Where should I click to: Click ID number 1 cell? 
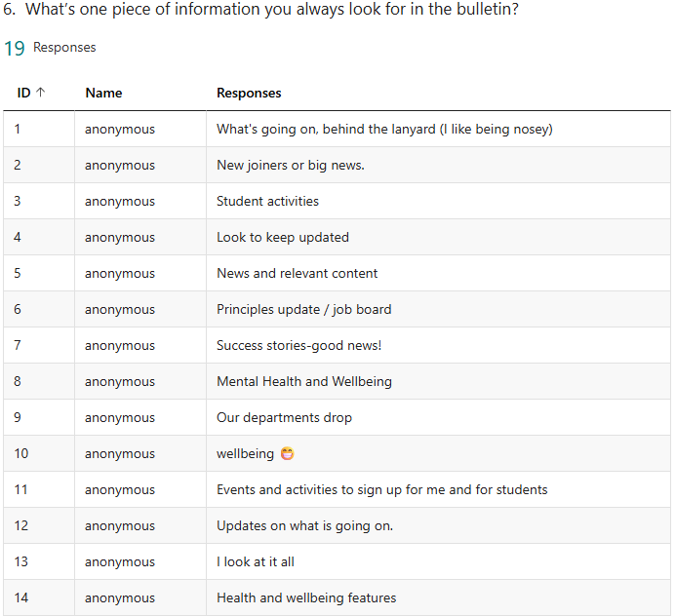point(18,130)
